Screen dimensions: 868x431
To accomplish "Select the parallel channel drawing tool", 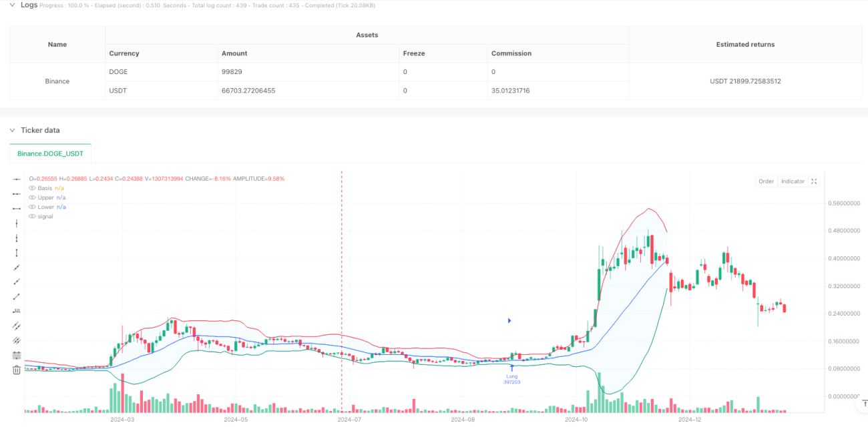I will pos(17,326).
